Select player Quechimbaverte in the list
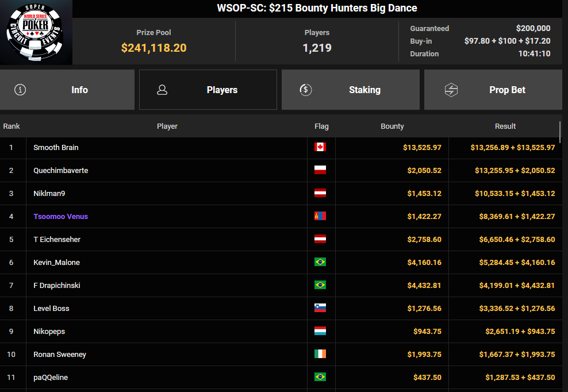Screen dimensions: 568x392 tap(60, 171)
